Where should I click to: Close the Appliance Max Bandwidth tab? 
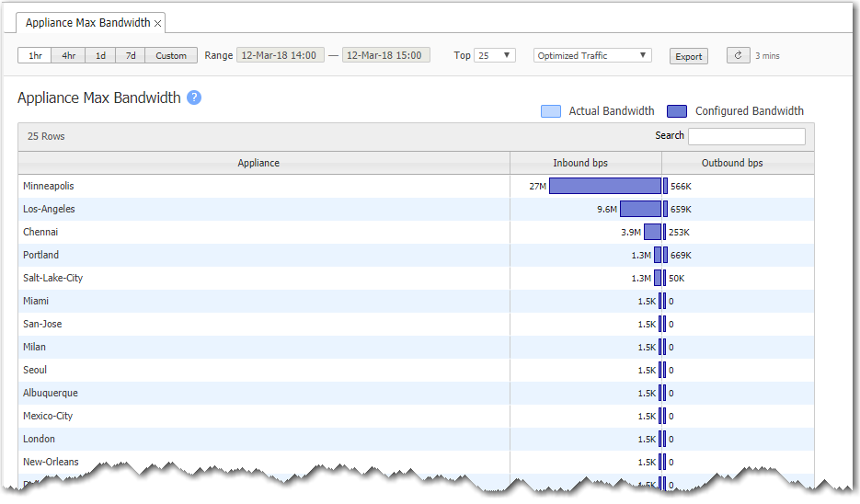point(158,23)
